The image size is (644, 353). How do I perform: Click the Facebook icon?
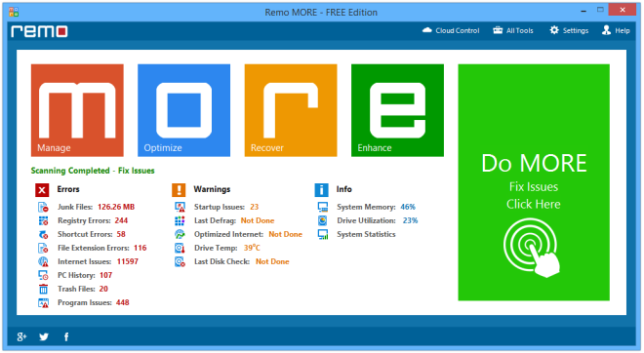[x=66, y=337]
